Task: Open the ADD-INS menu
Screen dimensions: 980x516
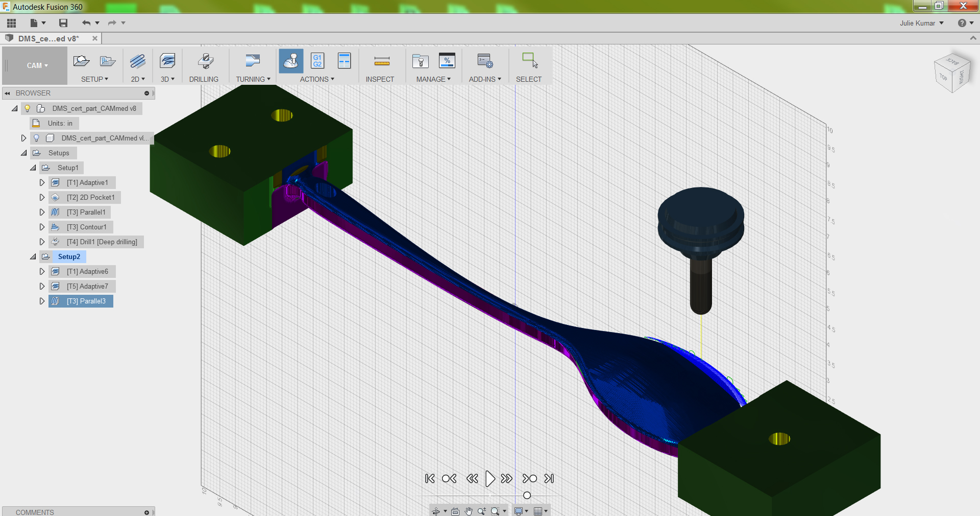Action: coord(485,79)
